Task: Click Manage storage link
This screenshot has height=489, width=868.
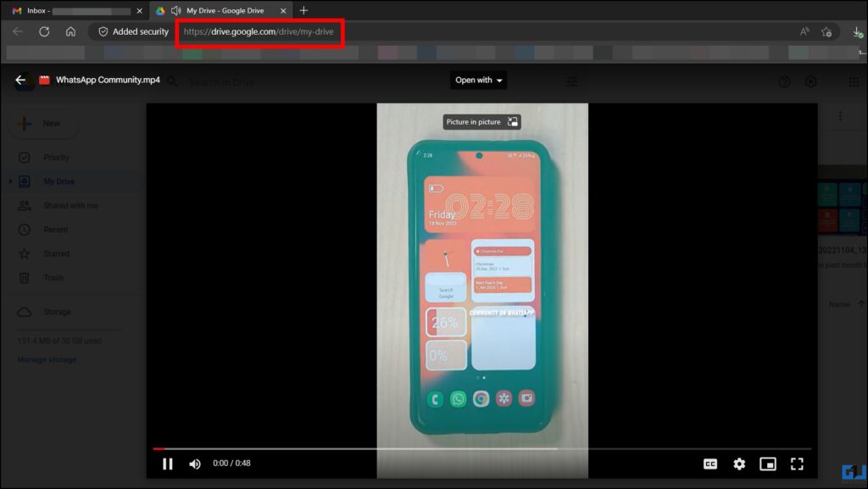Action: [x=47, y=359]
